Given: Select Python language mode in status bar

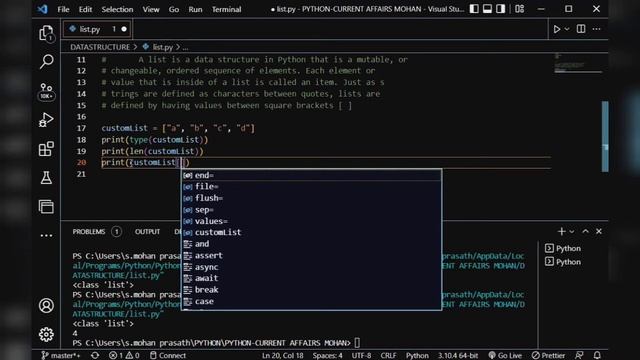Looking at the screenshot, I should pyautogui.click(x=417, y=355).
